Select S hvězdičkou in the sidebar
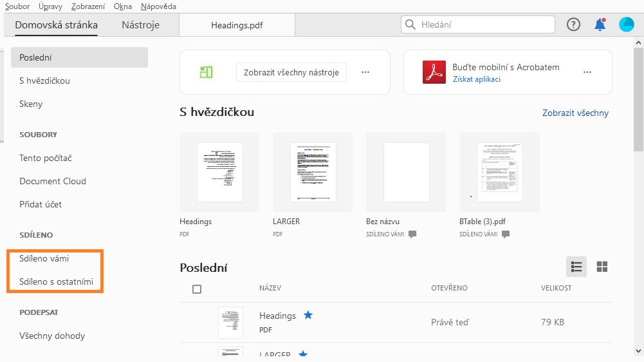The width and height of the screenshot is (644, 362). pyautogui.click(x=44, y=81)
